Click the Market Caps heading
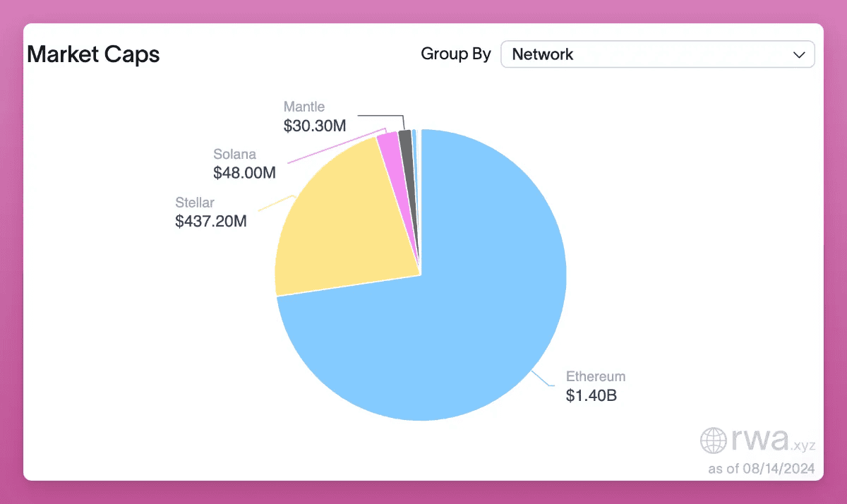Image resolution: width=847 pixels, height=504 pixels. tap(93, 54)
